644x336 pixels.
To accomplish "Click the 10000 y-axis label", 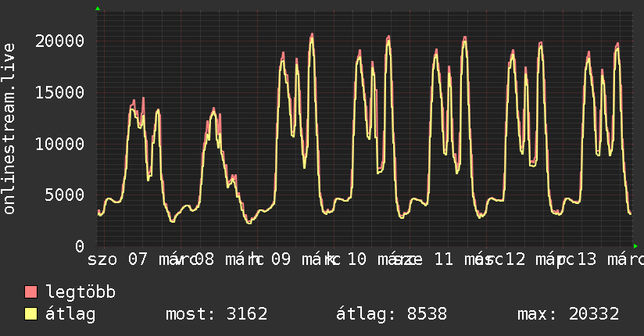I will [x=59, y=144].
